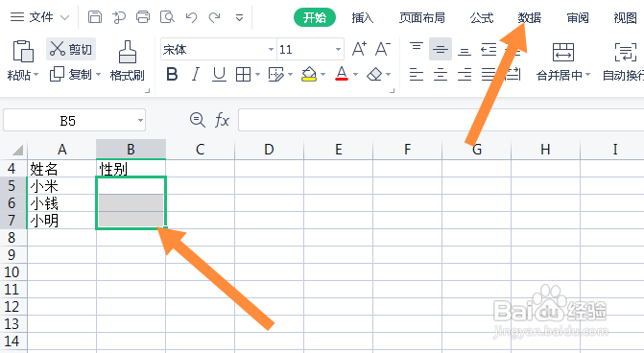Click the print icon
This screenshot has width=644, height=353.
(x=143, y=17)
